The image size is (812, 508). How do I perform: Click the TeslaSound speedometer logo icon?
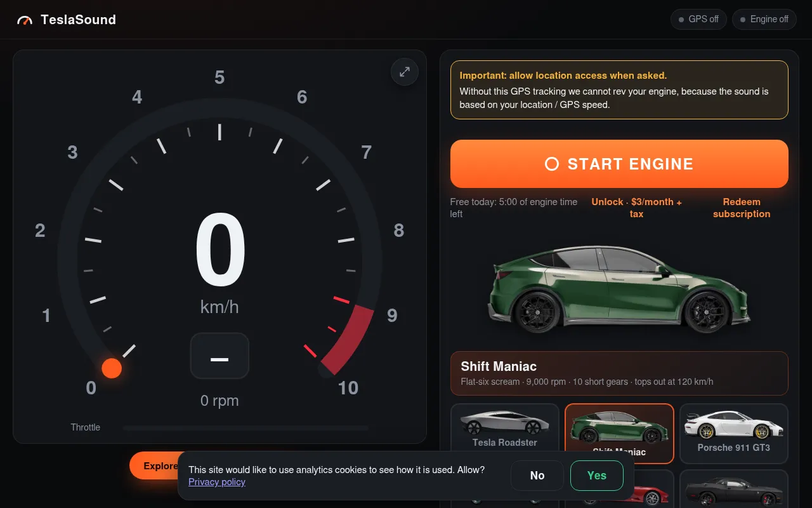pos(25,20)
